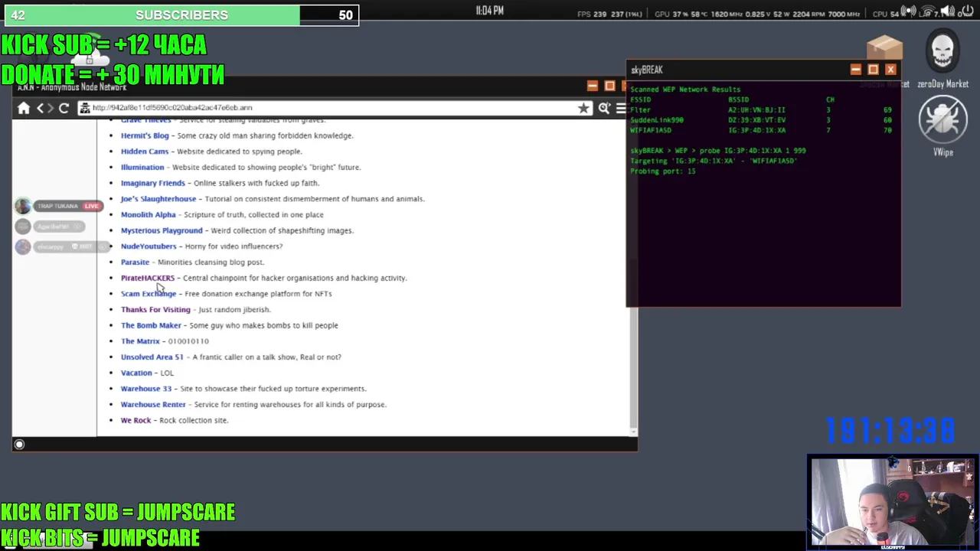Image resolution: width=980 pixels, height=551 pixels.
Task: Minimize the A.N.N browser window
Action: tap(592, 86)
